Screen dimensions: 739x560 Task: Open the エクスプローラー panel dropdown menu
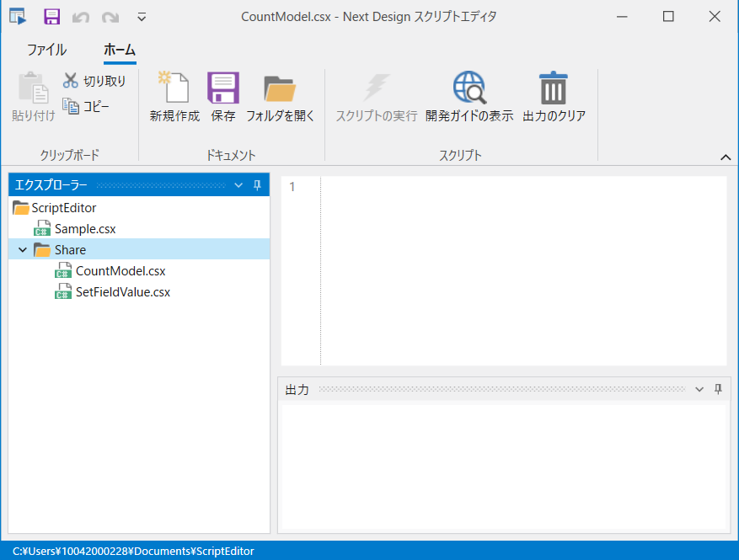pyautogui.click(x=238, y=185)
